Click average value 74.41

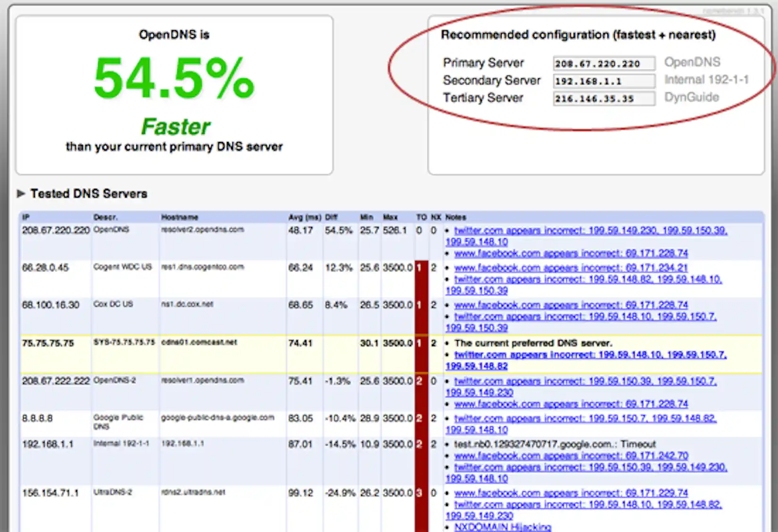click(301, 343)
